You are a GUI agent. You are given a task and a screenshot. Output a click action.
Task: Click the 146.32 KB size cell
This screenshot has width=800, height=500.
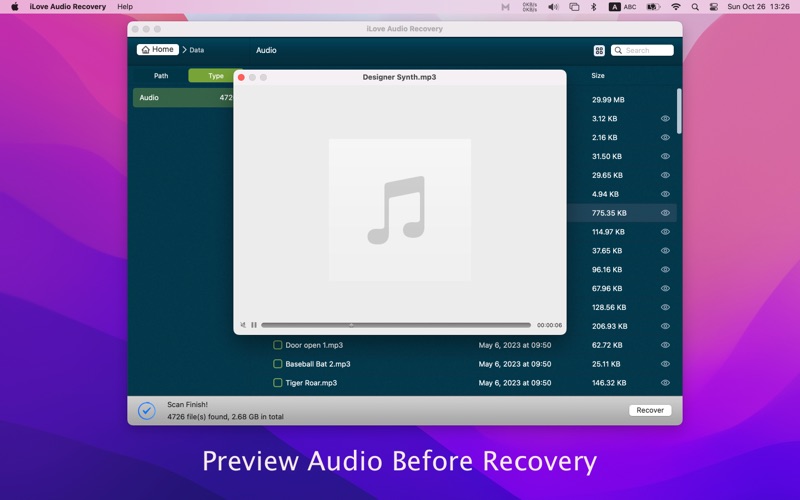[609, 383]
